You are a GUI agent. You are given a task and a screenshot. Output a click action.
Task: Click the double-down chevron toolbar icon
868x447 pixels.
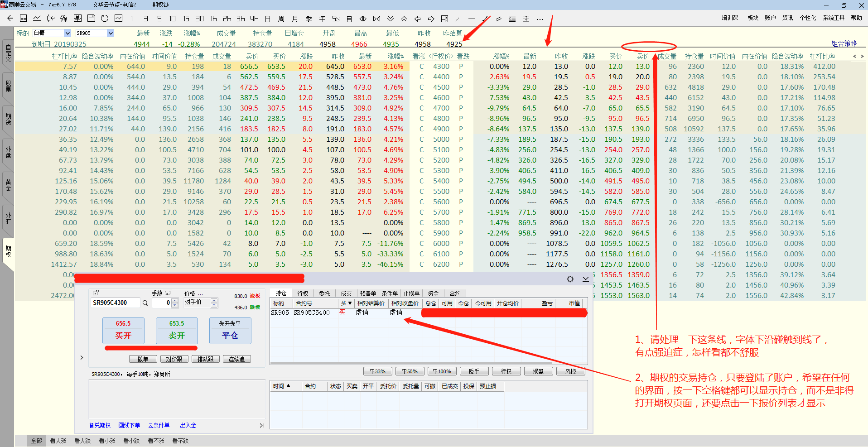coord(391,19)
